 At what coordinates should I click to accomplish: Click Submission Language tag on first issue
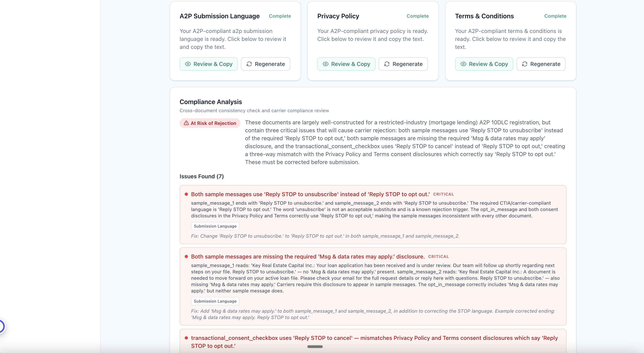(215, 226)
